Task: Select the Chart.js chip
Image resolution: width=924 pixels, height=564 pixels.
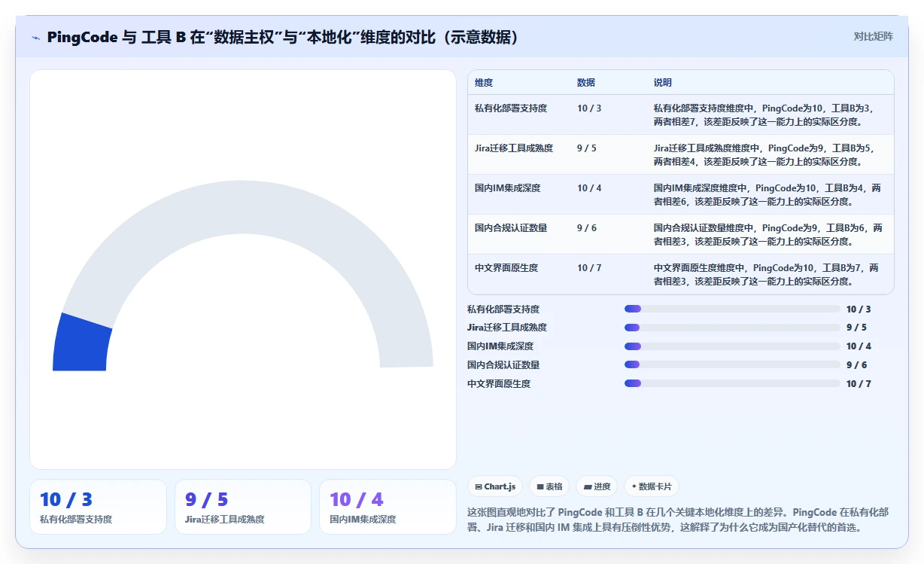Action: [495, 486]
